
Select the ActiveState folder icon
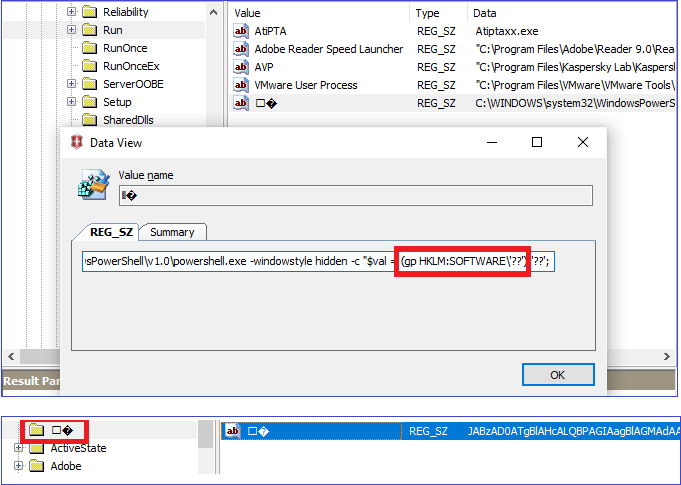36,448
